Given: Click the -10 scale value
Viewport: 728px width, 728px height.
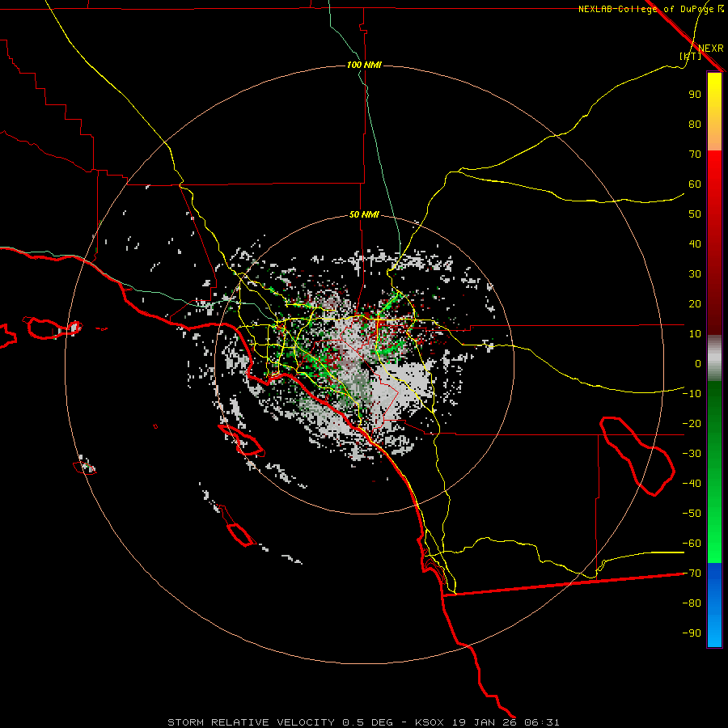Looking at the screenshot, I should 692,394.
